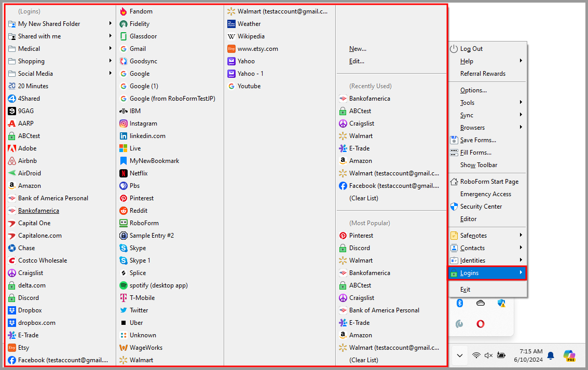588x370 pixels.
Task: Select Emergency Access entry
Action: tap(487, 194)
